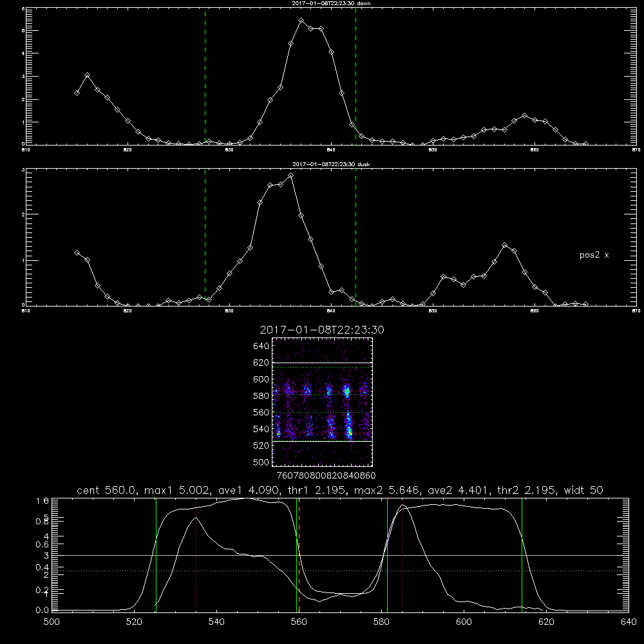The width and height of the screenshot is (644, 644).
Task: Click the 640 label on bottom plot x-axis
Action: point(629,622)
